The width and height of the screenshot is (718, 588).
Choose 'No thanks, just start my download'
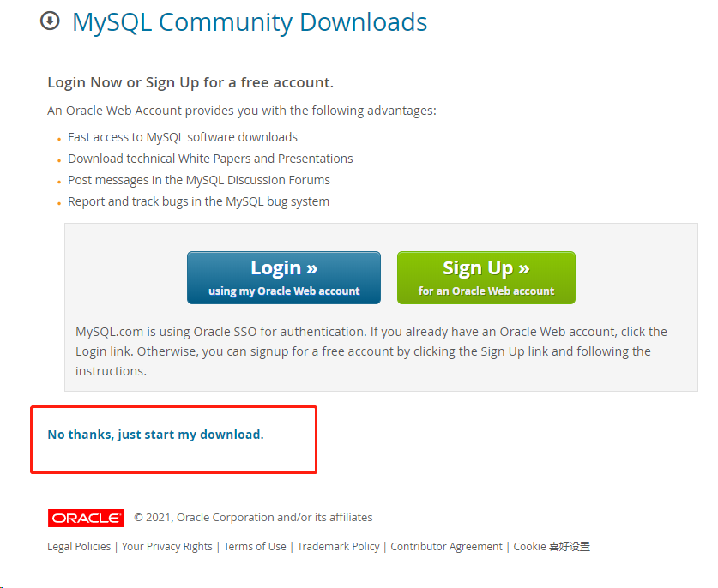pyautogui.click(x=155, y=435)
